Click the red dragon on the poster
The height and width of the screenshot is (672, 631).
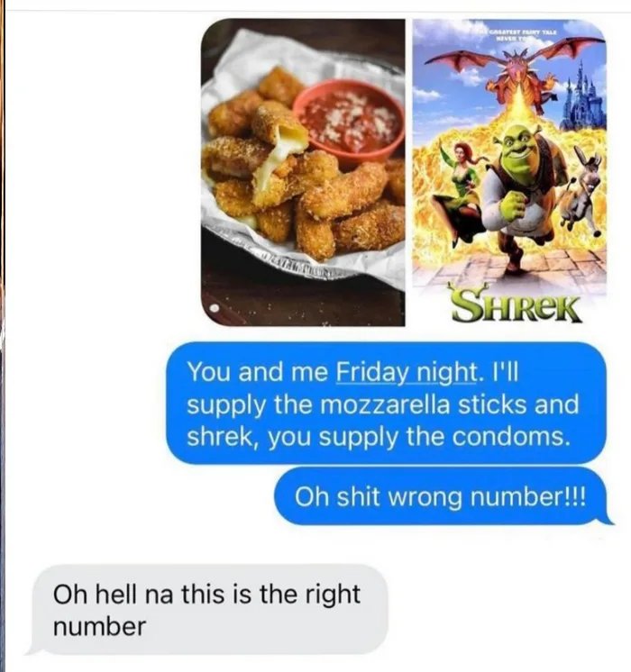click(x=515, y=67)
